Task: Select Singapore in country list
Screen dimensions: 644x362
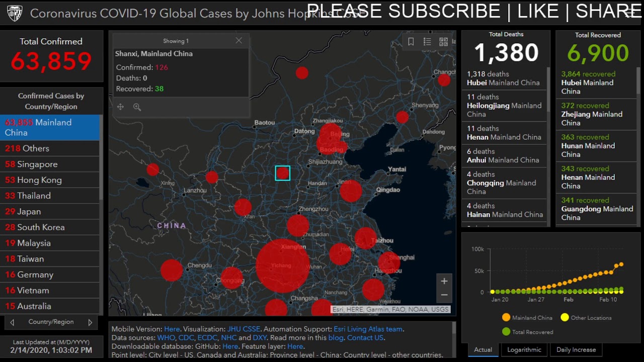Action: click(x=50, y=164)
